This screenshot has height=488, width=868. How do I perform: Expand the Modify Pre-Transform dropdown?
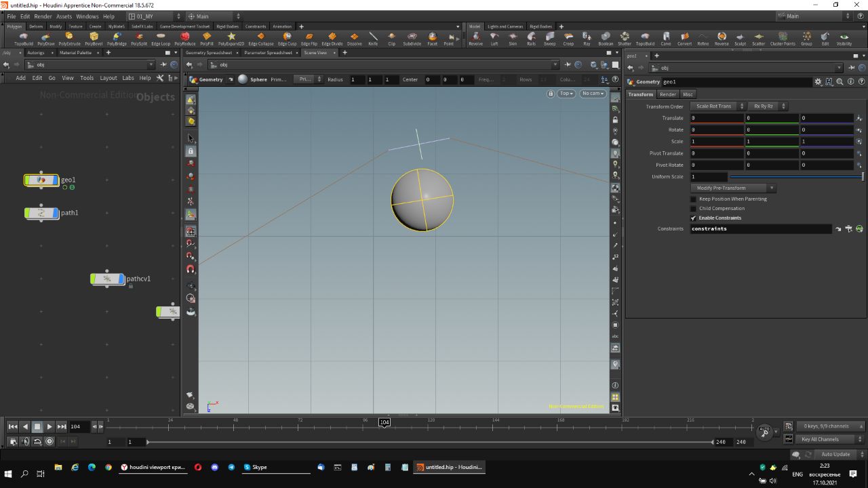(x=732, y=188)
